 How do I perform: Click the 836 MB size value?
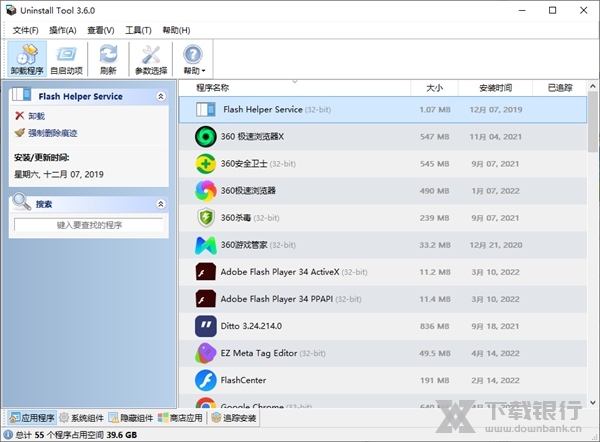[434, 326]
